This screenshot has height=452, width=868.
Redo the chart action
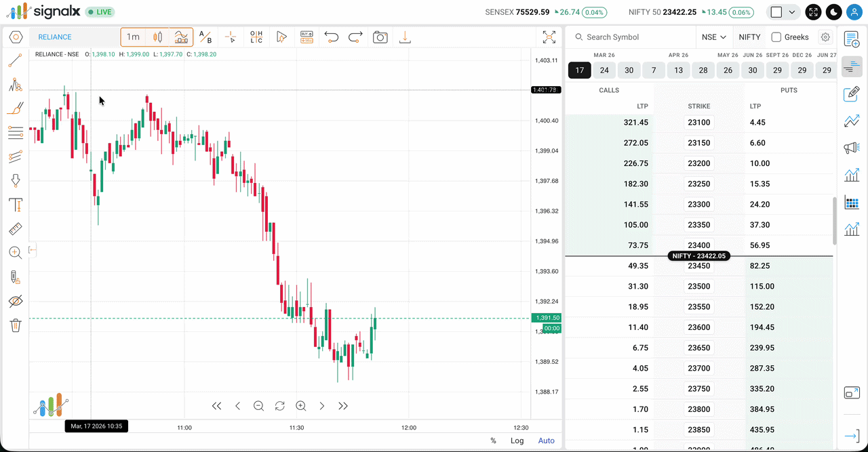click(355, 37)
